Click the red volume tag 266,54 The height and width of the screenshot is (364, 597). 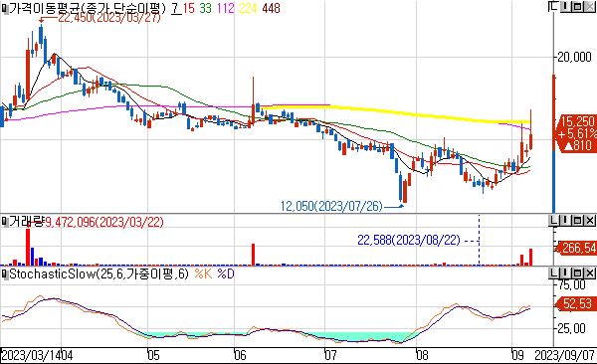(x=577, y=249)
